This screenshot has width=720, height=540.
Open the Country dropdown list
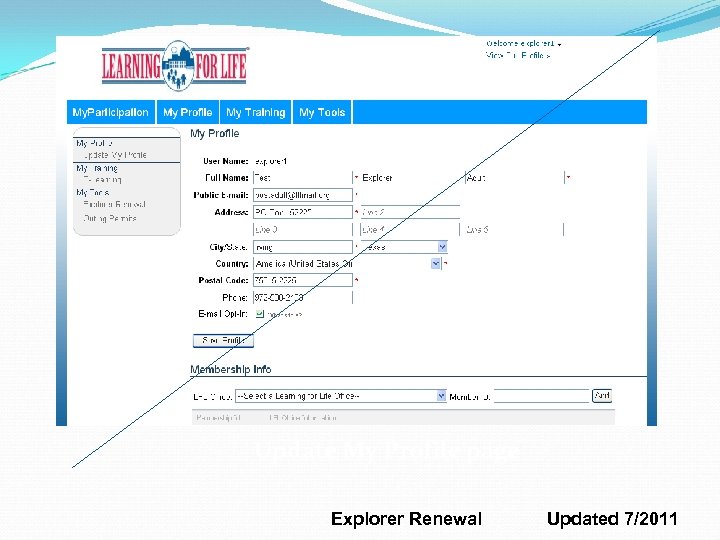347,264
